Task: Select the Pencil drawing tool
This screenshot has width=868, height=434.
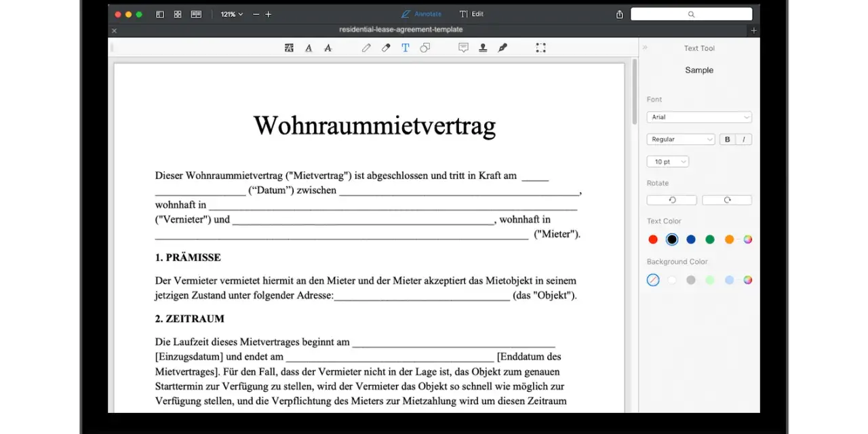Action: point(366,47)
